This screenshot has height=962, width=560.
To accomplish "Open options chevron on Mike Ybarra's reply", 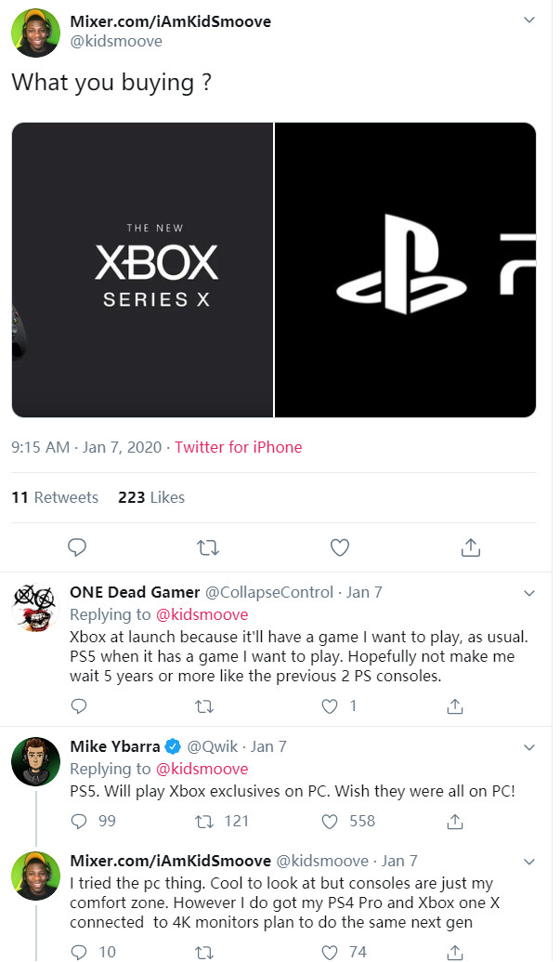I will [529, 746].
